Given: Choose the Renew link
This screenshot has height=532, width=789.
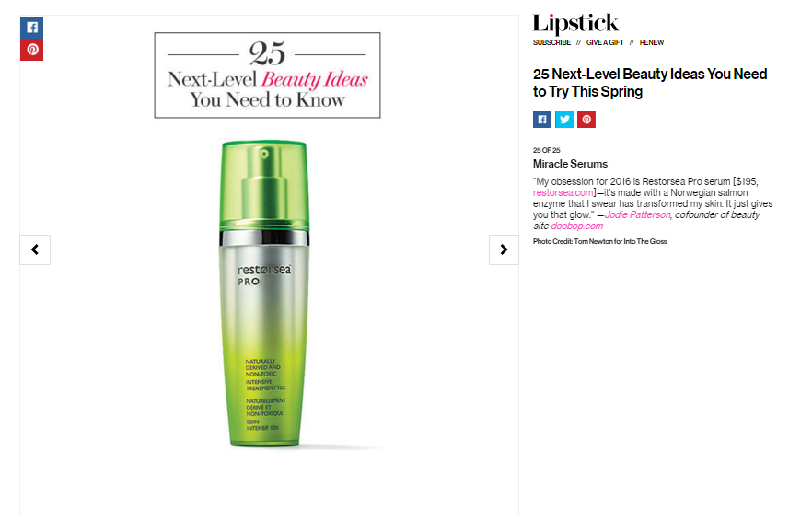Looking at the screenshot, I should point(652,42).
